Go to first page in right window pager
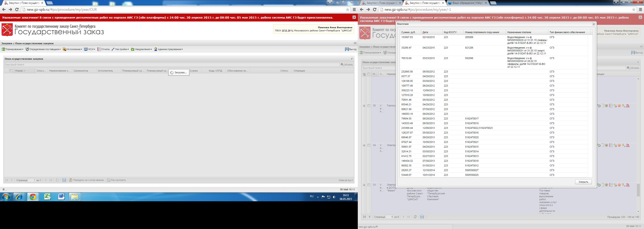This screenshot has height=229, width=644. [364, 217]
